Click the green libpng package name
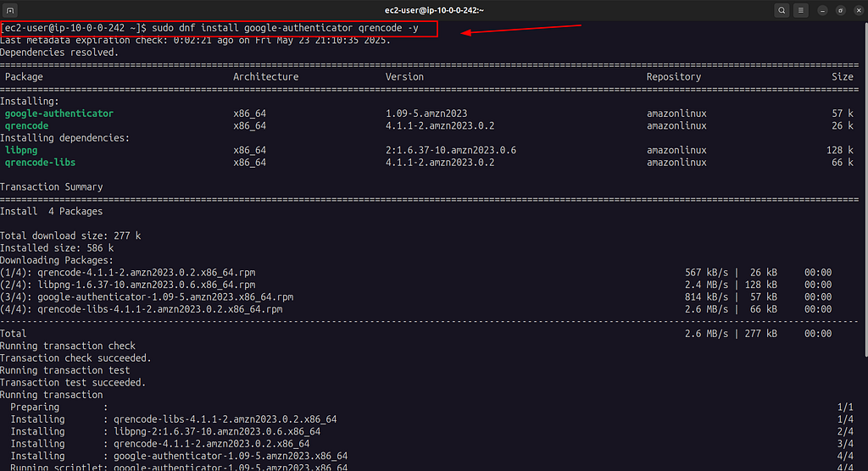Image resolution: width=868 pixels, height=471 pixels. pyautogui.click(x=21, y=150)
